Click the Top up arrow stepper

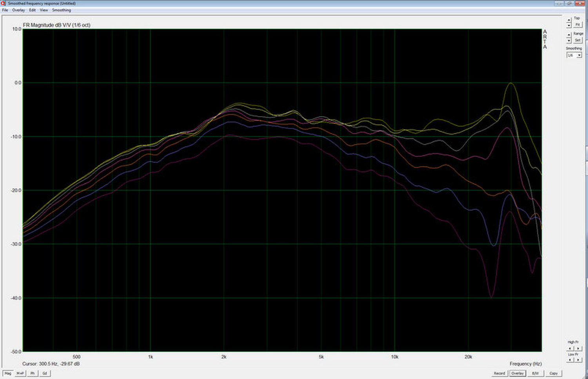(x=569, y=20)
